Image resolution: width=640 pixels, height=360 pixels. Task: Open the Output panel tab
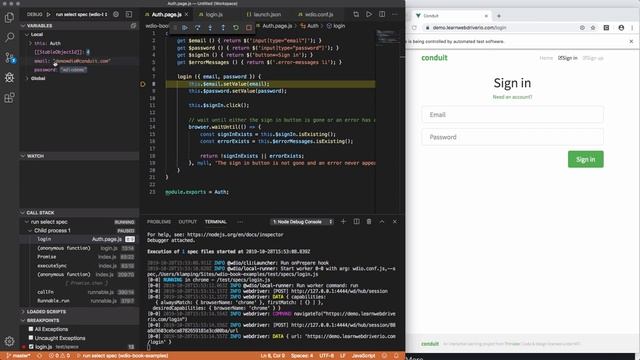point(187,222)
